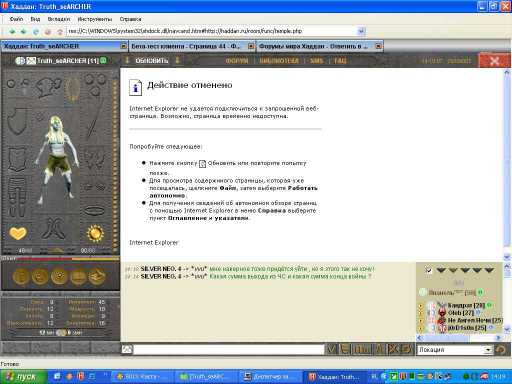Expand the address bar dropdown arrow
This screenshot has height=384, width=512.
pyautogui.click(x=361, y=31)
